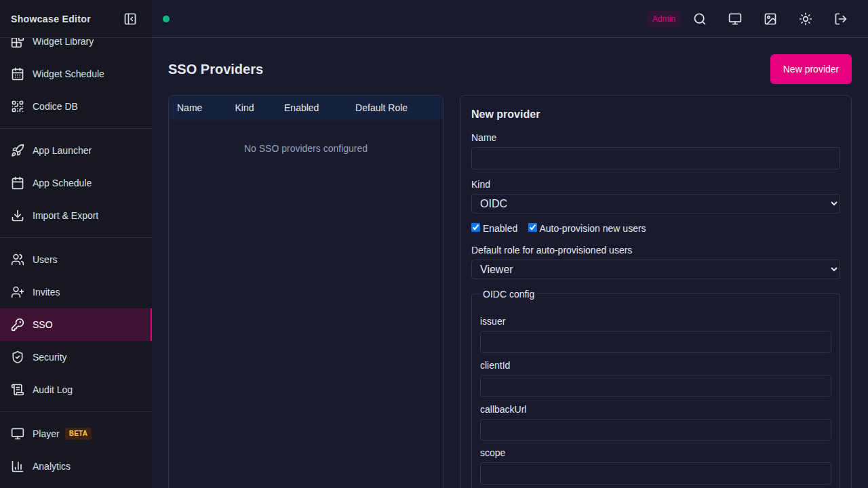
Task: Log out using the exit icon
Action: pyautogui.click(x=841, y=19)
